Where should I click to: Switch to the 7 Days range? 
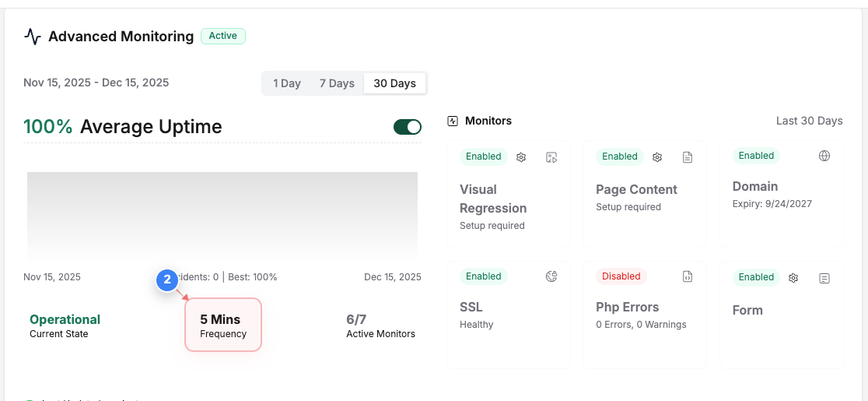[337, 83]
